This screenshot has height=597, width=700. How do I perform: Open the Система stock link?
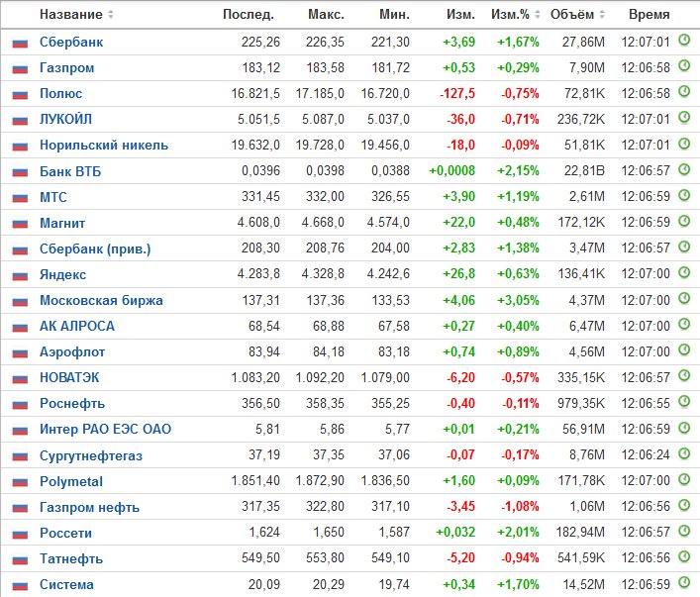click(x=66, y=584)
